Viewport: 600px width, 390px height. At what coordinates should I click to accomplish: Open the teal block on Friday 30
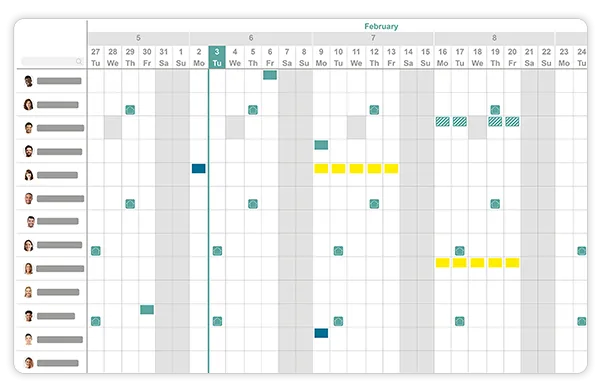pos(147,309)
